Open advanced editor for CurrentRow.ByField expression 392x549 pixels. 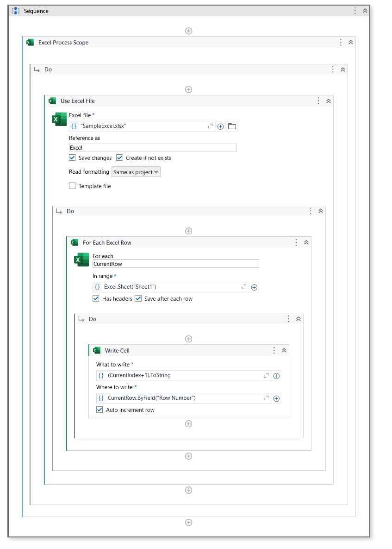pos(265,398)
